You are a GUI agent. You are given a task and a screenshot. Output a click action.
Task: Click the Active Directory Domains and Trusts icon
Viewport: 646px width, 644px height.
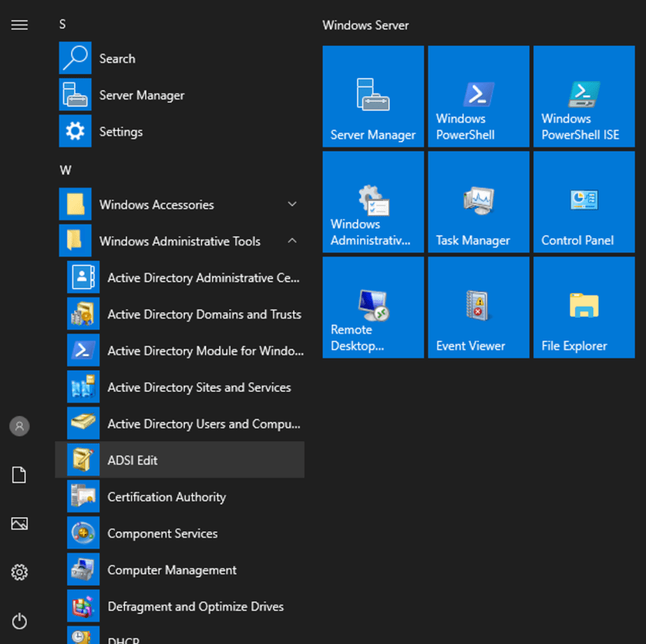click(x=84, y=314)
